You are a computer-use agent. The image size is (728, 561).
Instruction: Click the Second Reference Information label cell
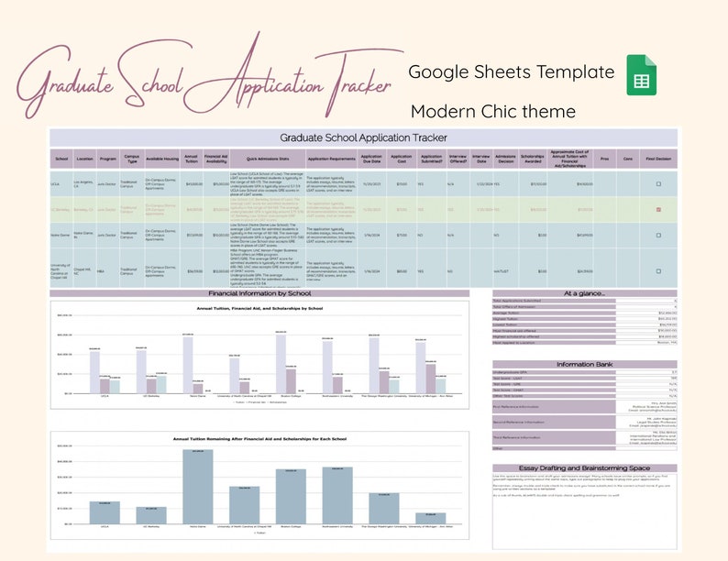[554, 422]
